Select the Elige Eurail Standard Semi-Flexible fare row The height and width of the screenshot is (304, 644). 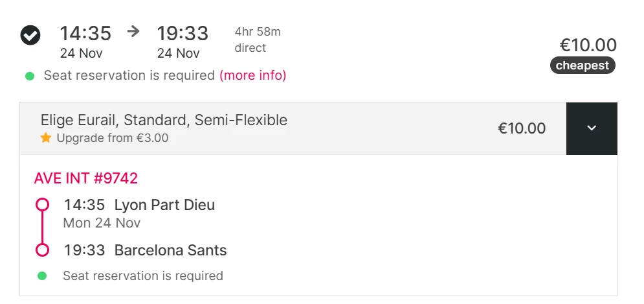click(259, 128)
